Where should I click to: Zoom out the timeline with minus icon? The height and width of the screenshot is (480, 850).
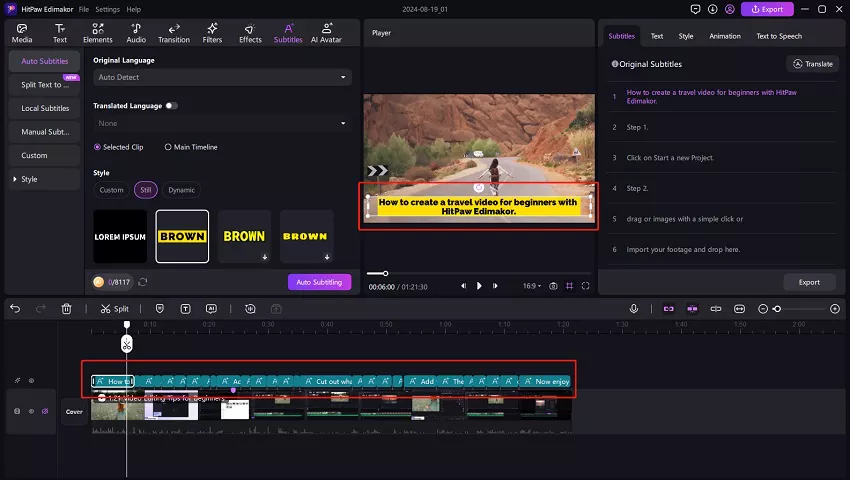(x=763, y=309)
